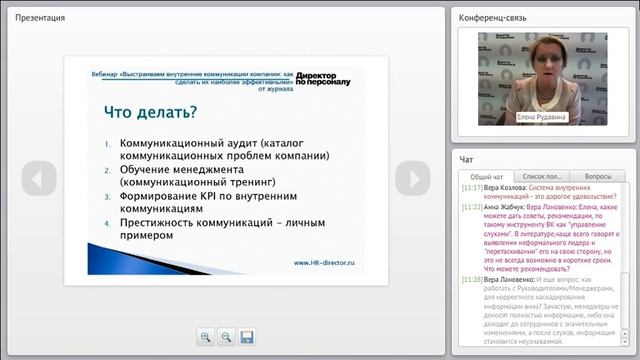Switch to the Список пол... tab

(542, 176)
